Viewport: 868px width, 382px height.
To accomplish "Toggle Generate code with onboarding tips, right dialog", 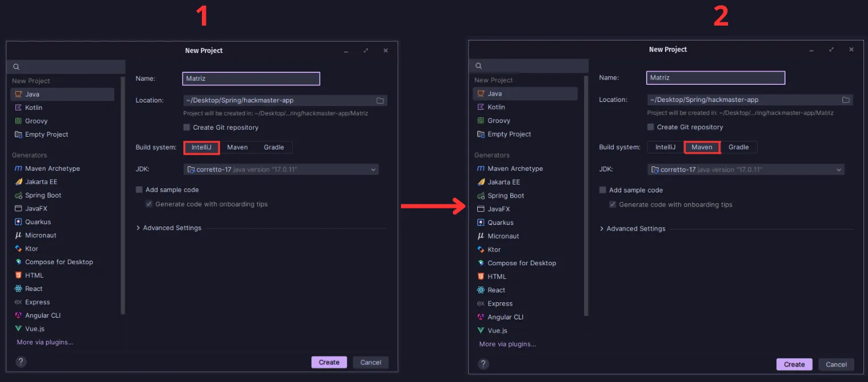I will pyautogui.click(x=613, y=204).
